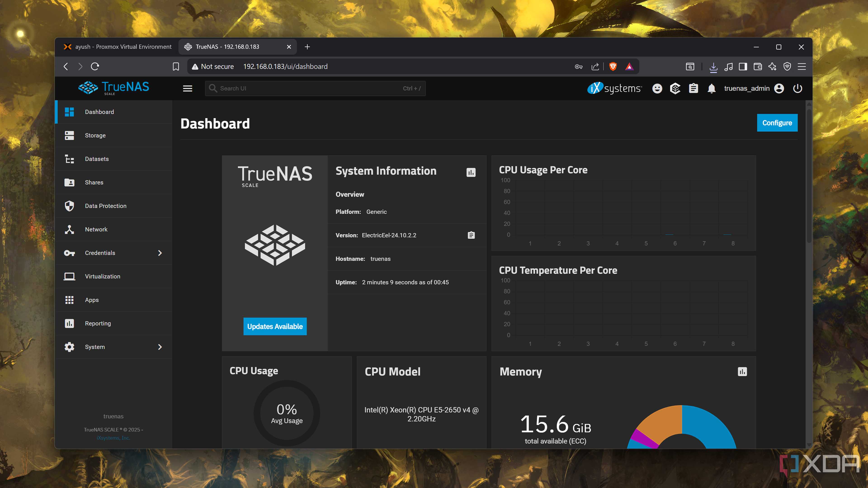
Task: Open Alerts bell icon
Action: (712, 88)
